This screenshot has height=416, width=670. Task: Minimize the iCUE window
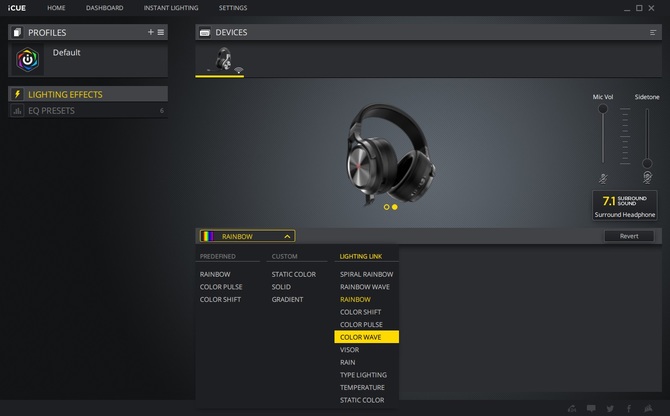(x=627, y=9)
